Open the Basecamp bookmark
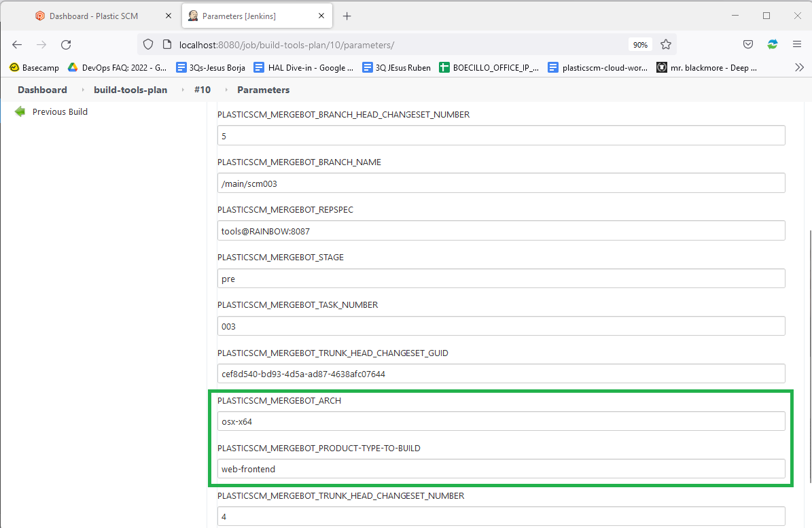812x528 pixels. click(34, 67)
